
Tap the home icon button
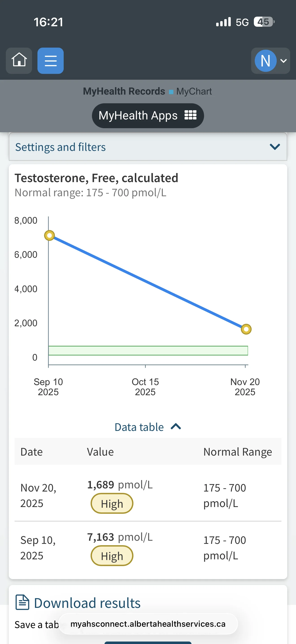19,60
